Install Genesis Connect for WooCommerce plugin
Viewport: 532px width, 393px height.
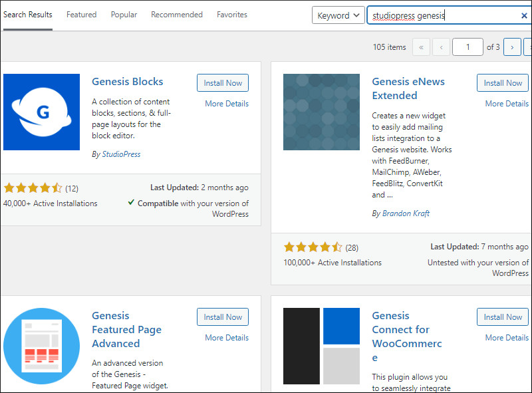coord(503,317)
